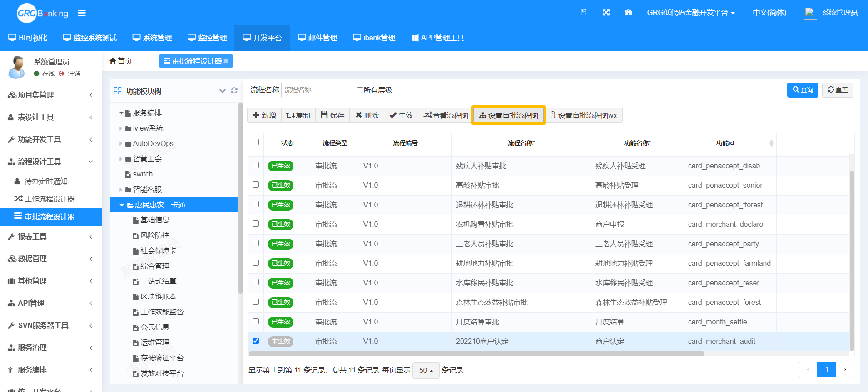Viewport: 868px width, 392px height.
Task: Open the 邮件管理 top menu
Action: click(317, 38)
